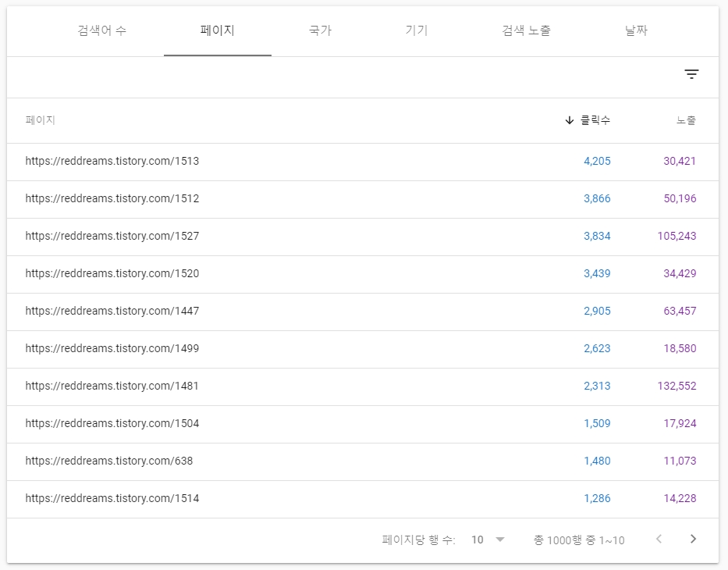The width and height of the screenshot is (728, 570).
Task: Click the 17,924 impressions value
Action: coord(680,424)
